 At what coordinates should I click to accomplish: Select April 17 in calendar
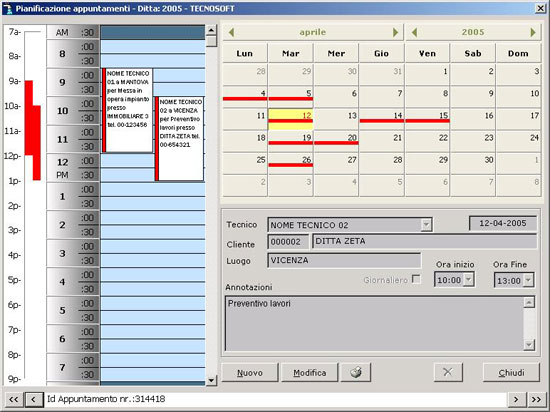pyautogui.click(x=518, y=119)
